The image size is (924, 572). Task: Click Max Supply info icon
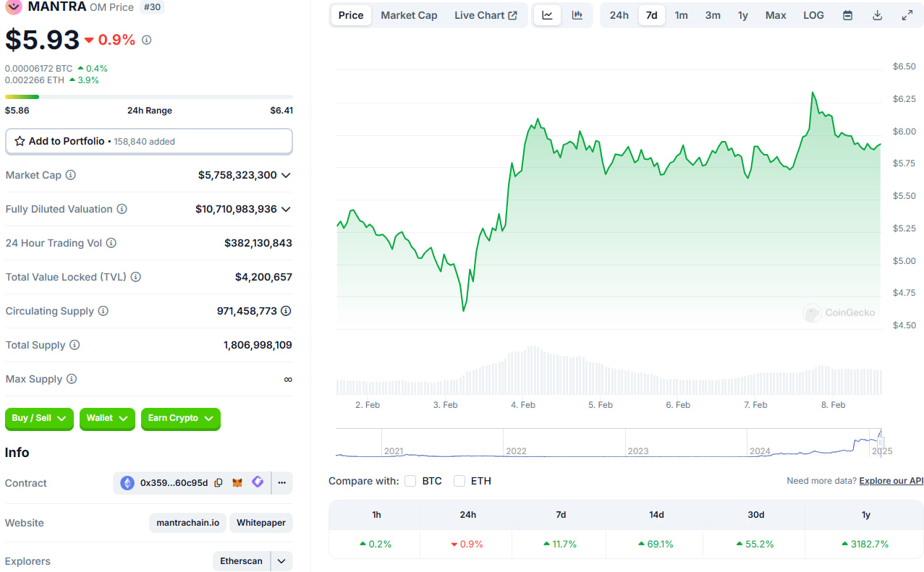coord(71,379)
